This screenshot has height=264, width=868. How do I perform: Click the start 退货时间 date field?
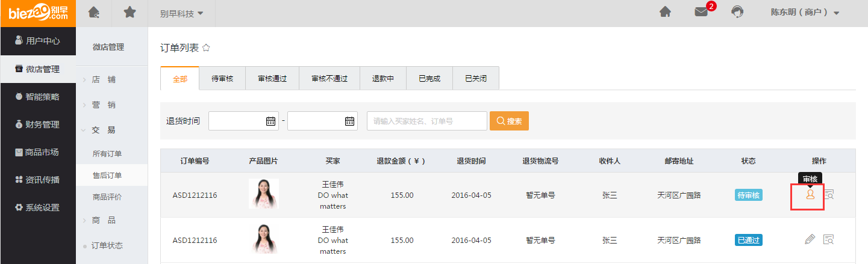pyautogui.click(x=243, y=121)
